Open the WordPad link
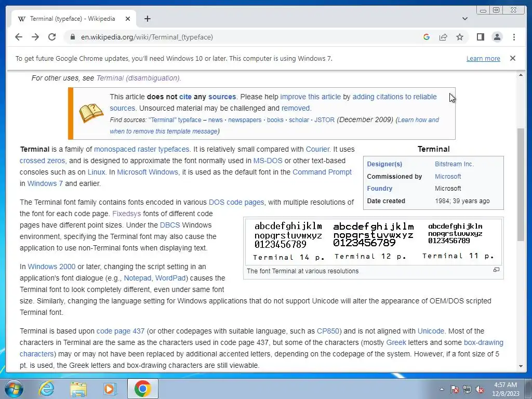 (170, 278)
